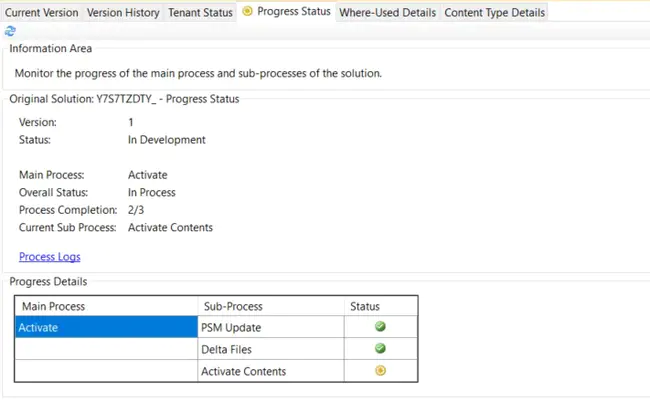Open the Process Logs link

click(x=50, y=257)
